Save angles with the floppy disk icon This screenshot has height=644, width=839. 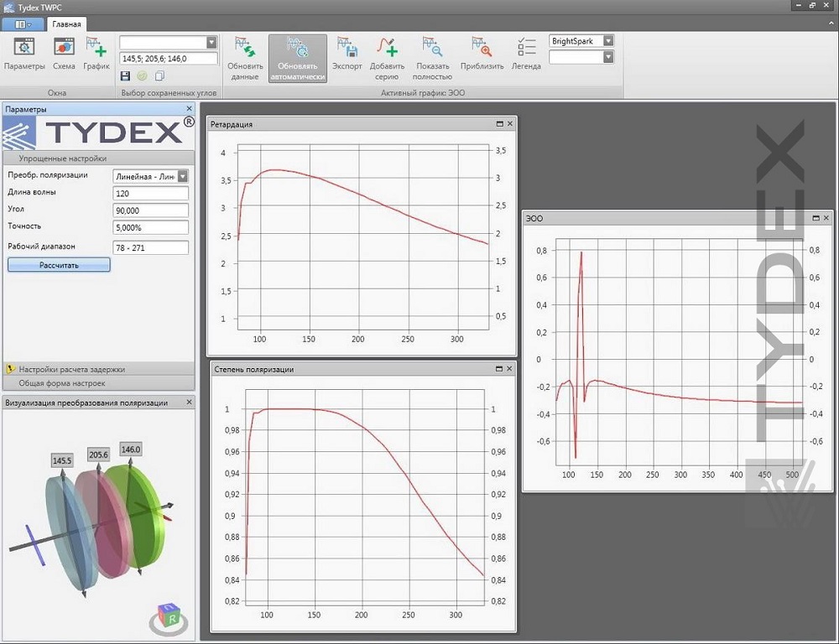(x=126, y=75)
